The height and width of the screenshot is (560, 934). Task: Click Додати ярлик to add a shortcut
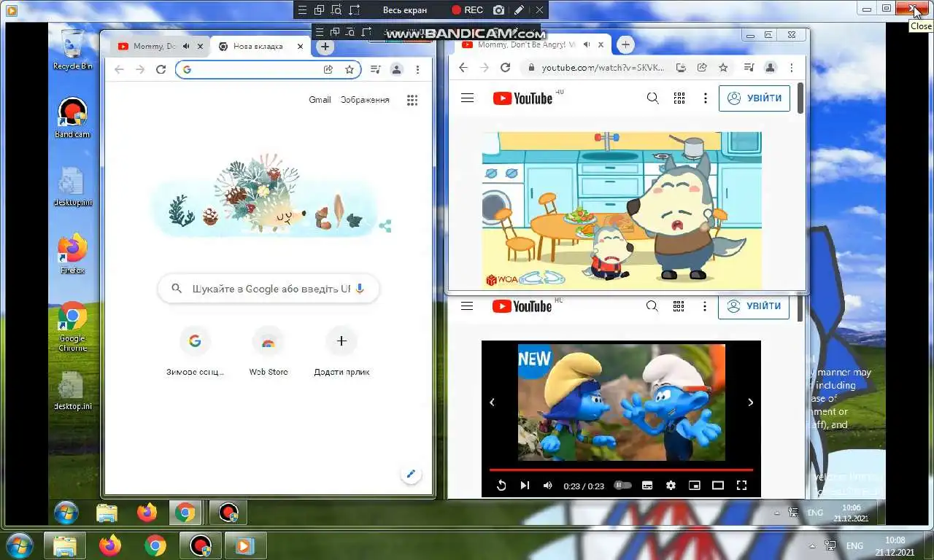(341, 352)
